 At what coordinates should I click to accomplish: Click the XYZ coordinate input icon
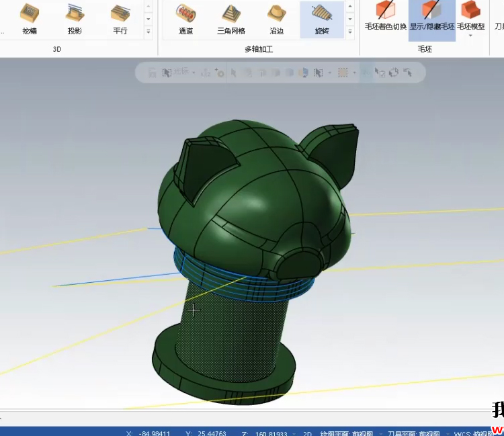[205, 73]
